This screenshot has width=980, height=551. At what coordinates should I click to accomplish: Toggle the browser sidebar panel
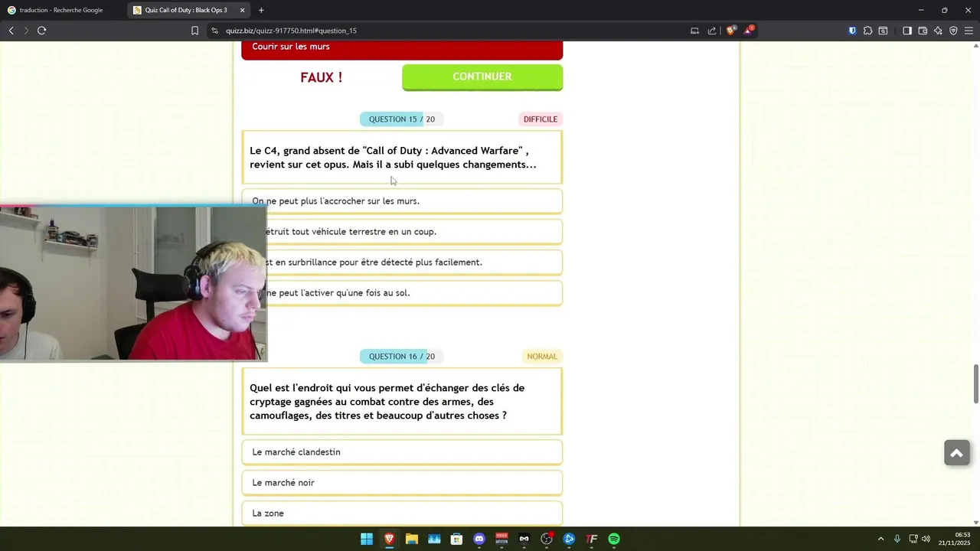[907, 31]
